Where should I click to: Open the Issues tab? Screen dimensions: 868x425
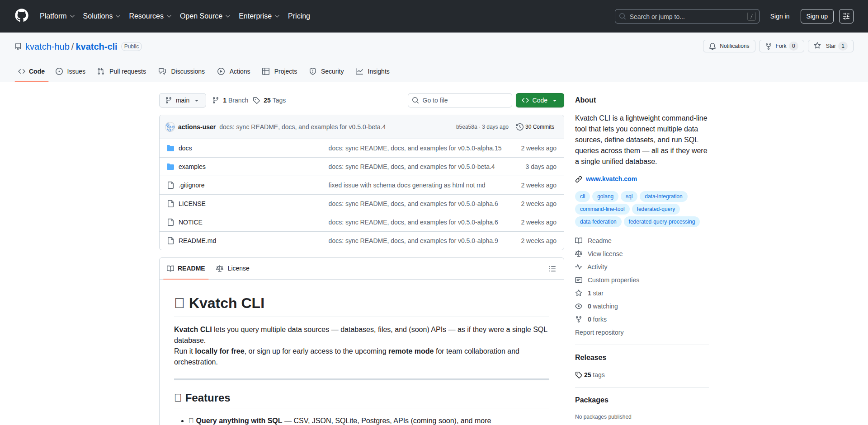[x=71, y=71]
